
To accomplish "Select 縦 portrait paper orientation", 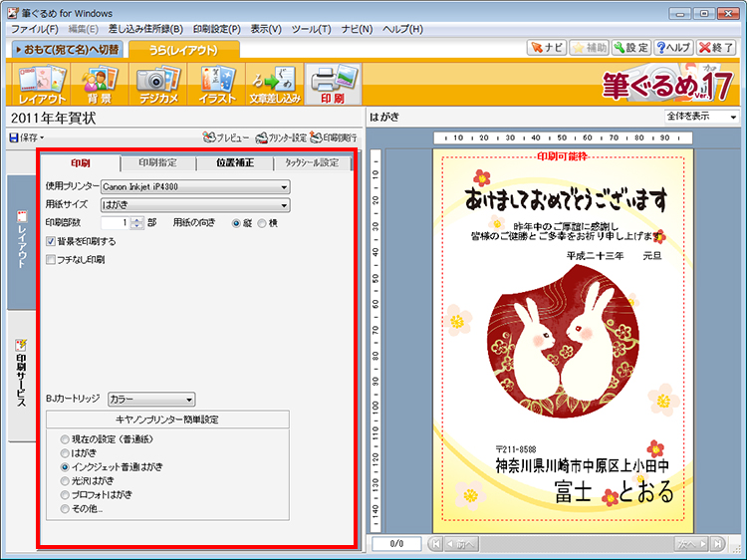I will pos(236,223).
